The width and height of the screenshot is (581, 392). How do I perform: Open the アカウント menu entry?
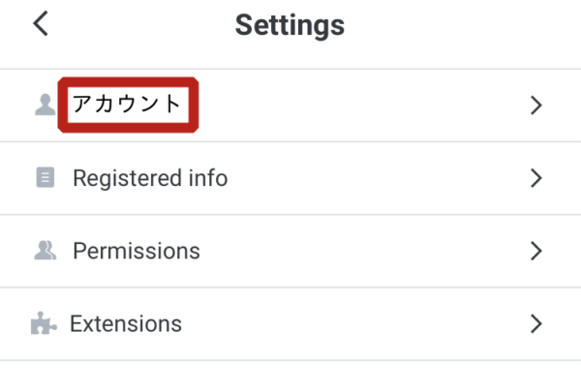(127, 104)
